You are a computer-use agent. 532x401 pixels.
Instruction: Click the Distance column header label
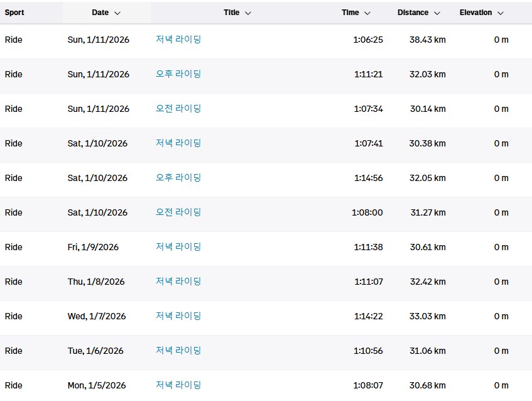[x=413, y=13]
